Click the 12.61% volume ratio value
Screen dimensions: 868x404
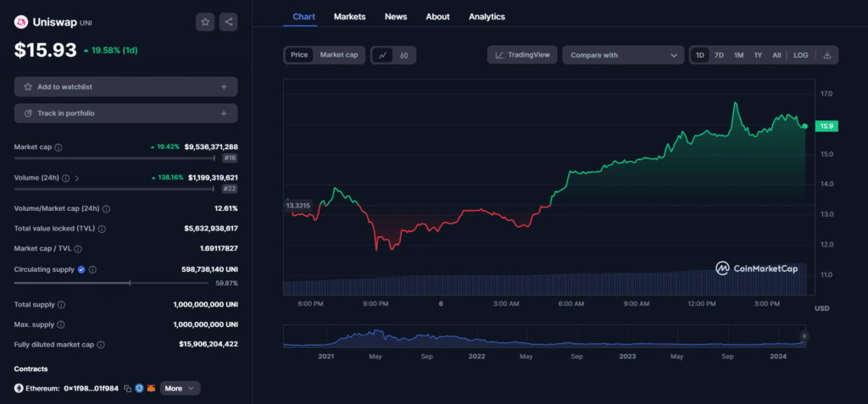click(x=226, y=208)
